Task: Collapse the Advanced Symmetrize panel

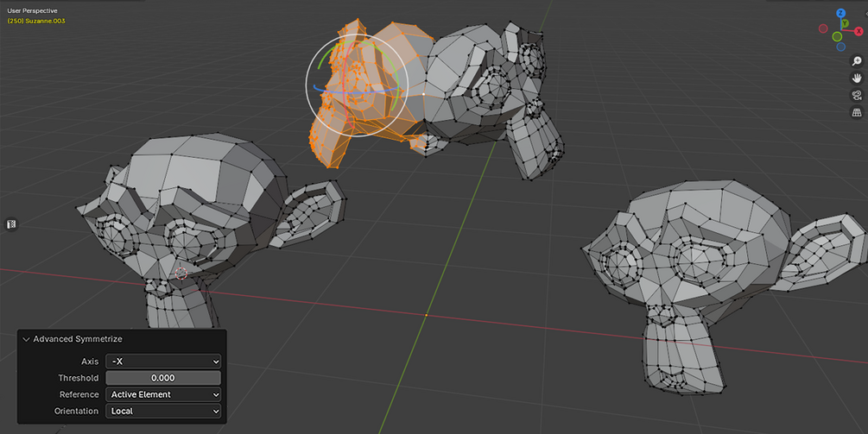Action: 26,339
